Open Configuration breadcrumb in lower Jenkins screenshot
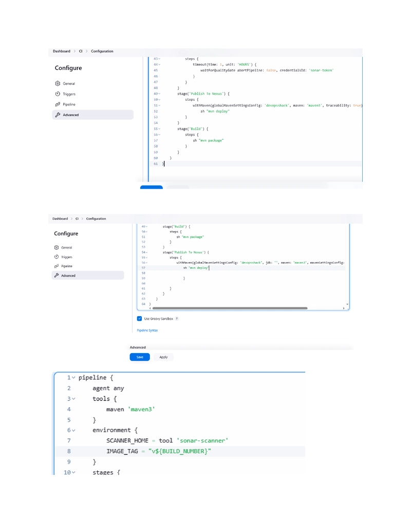This screenshot has height=532, width=411. tap(96, 219)
